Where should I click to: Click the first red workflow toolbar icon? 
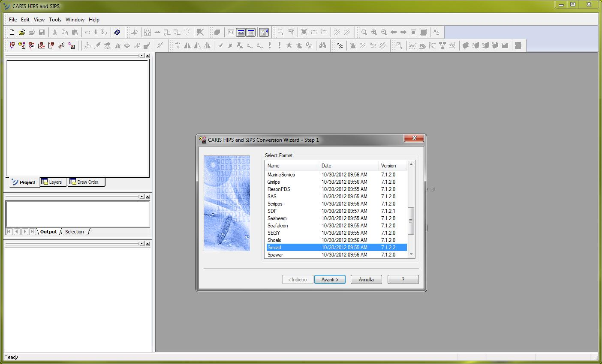click(x=12, y=45)
